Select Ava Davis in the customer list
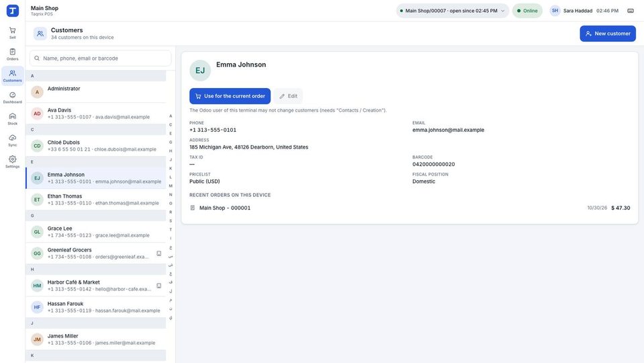Viewport: 644px width, 363px height. coord(96,114)
